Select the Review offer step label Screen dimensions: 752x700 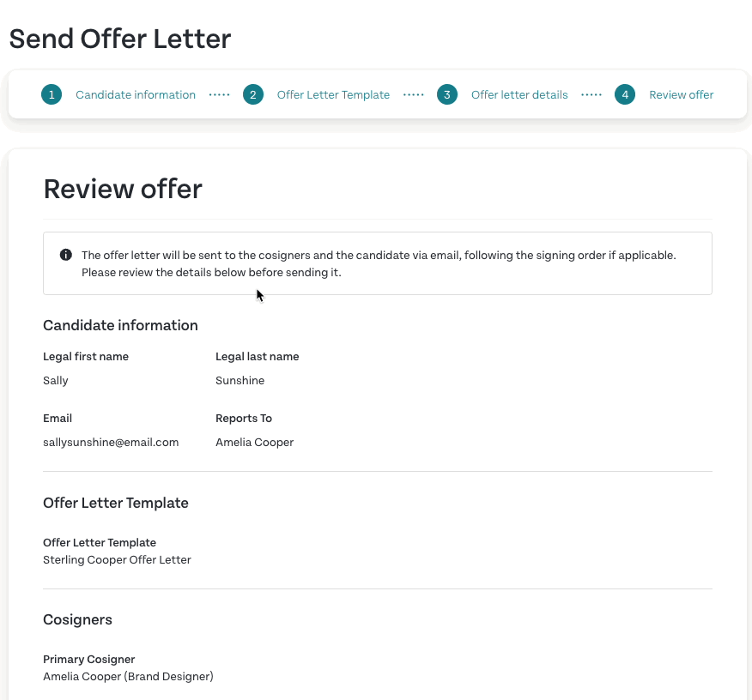coord(681,95)
